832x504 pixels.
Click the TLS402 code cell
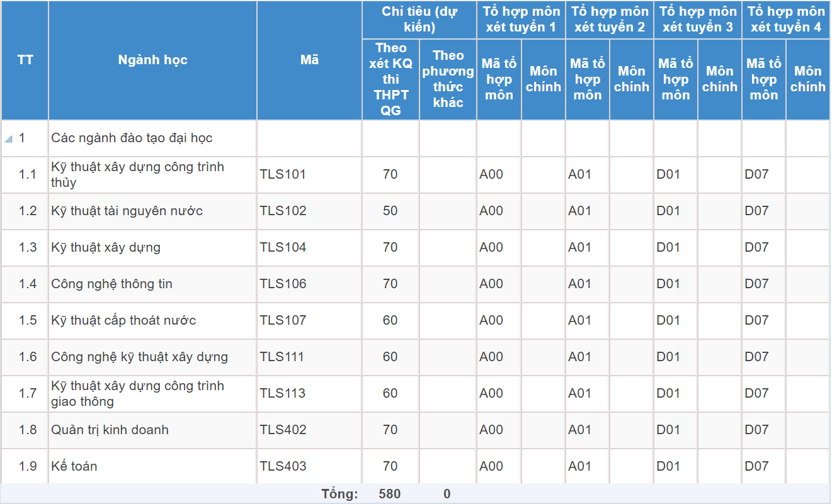pyautogui.click(x=283, y=430)
